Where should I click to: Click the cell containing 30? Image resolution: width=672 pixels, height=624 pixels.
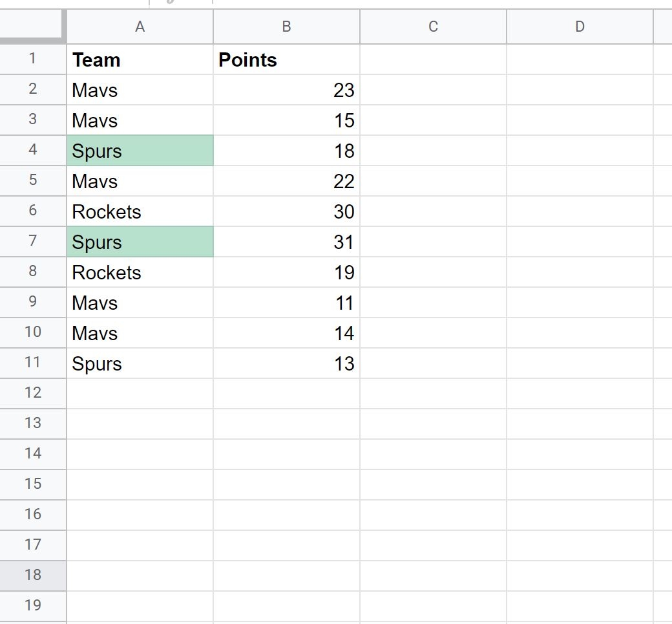tap(286, 211)
